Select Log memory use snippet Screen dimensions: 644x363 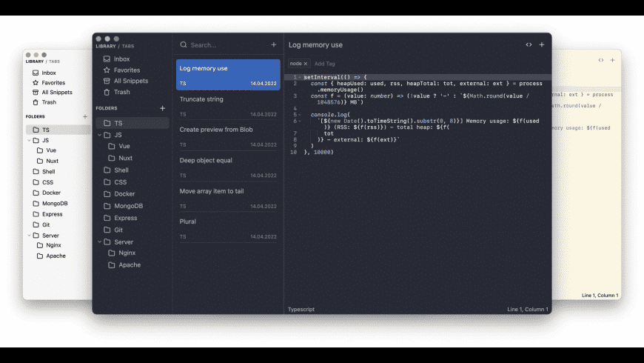[228, 75]
